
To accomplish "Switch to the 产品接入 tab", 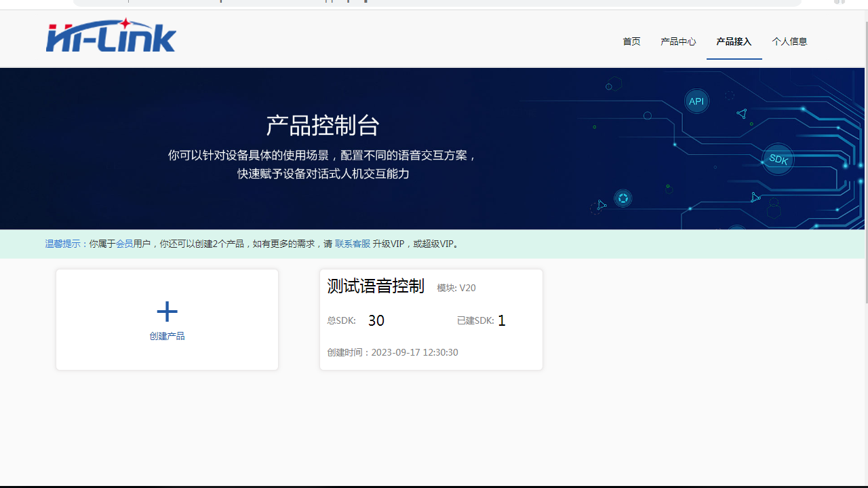I will tap(734, 41).
